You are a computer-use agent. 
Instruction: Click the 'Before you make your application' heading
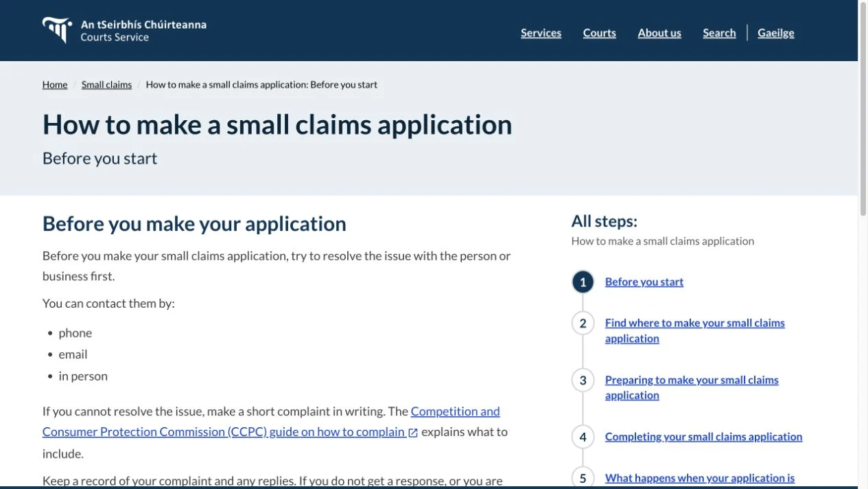click(x=194, y=224)
